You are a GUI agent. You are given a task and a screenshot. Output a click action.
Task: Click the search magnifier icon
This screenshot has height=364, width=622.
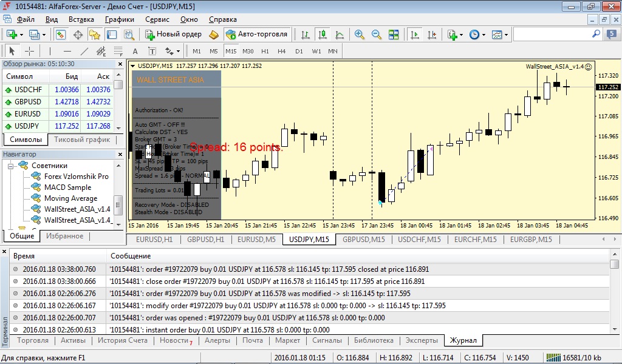(x=596, y=34)
